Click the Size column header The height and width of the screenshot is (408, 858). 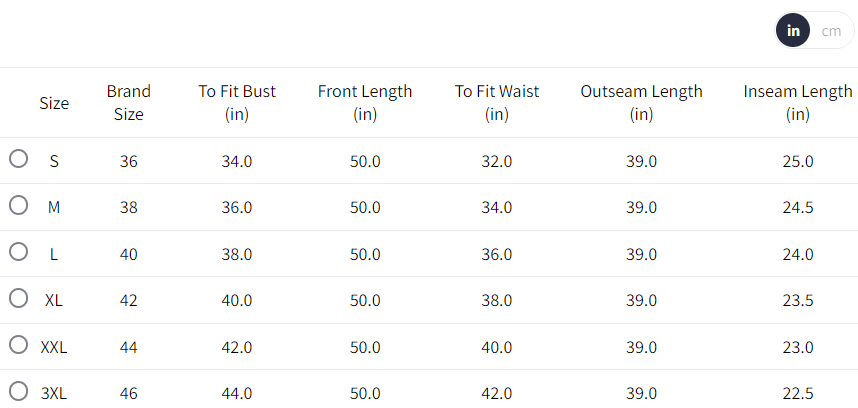pyautogui.click(x=54, y=103)
